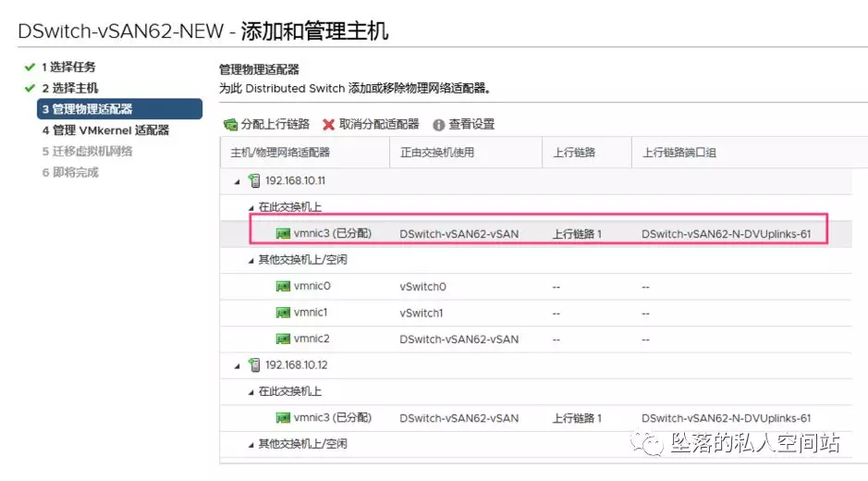Select host row 192.168.10.12
This screenshot has height=481, width=868.
[x=536, y=365]
